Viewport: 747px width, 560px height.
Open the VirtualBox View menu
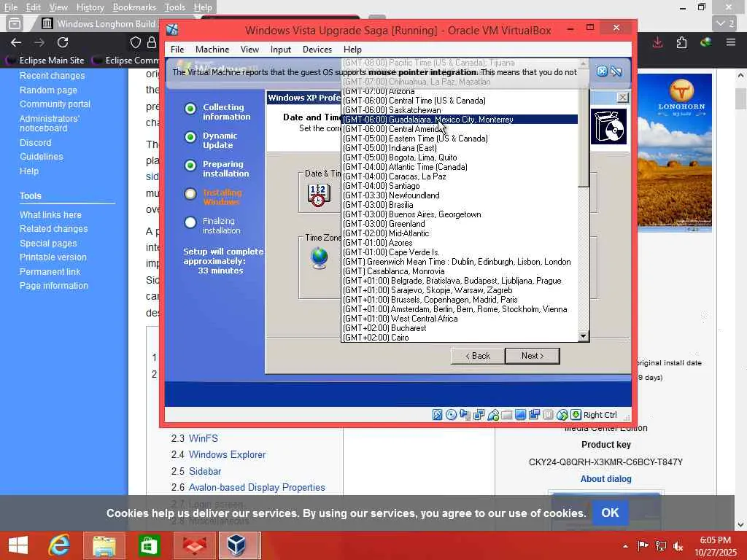click(249, 49)
